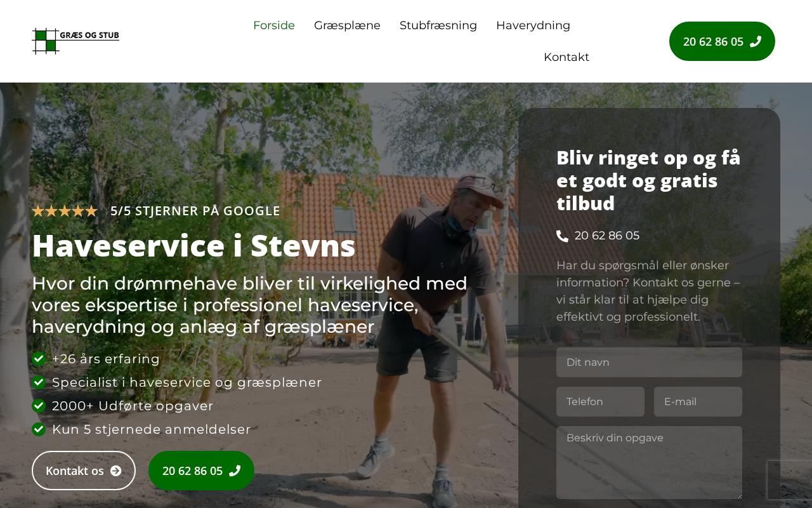Click the Beskriv din opgave text area
This screenshot has width=812, height=508.
(x=649, y=463)
